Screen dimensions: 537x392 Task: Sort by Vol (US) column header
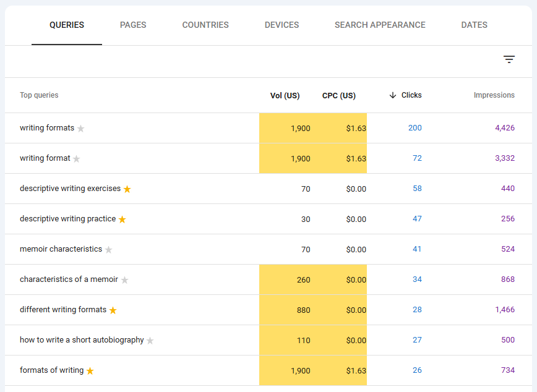coord(285,96)
